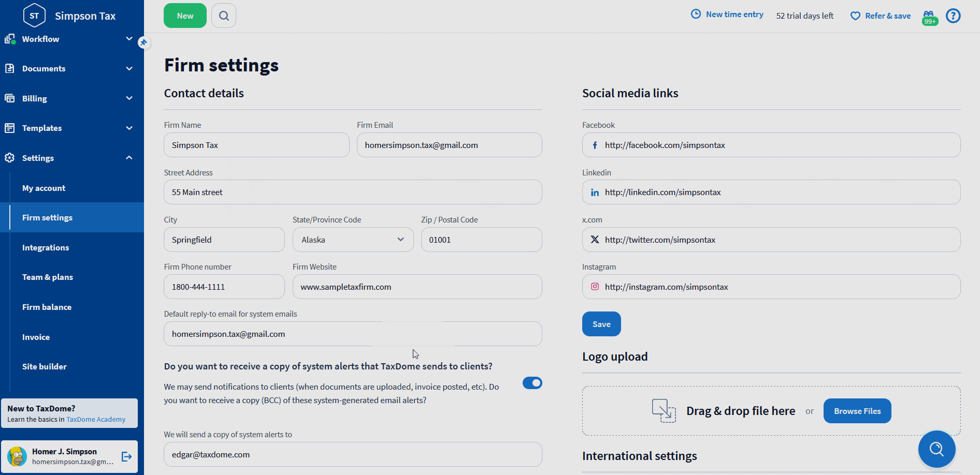The width and height of the screenshot is (980, 475).
Task: Open Invoice settings
Action: click(36, 337)
